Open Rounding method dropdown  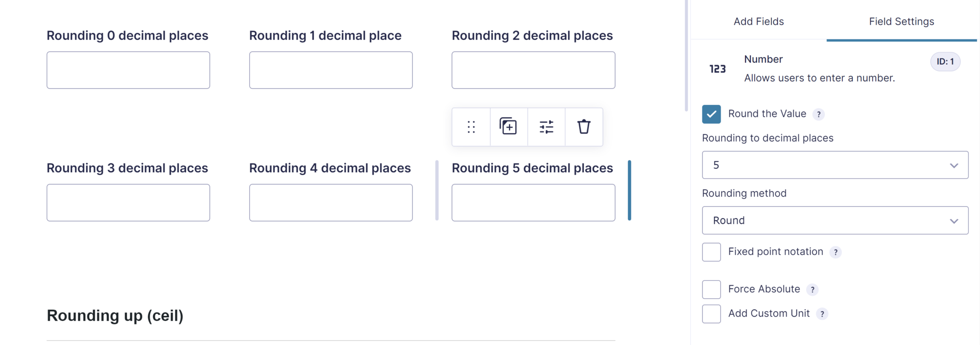coord(835,221)
